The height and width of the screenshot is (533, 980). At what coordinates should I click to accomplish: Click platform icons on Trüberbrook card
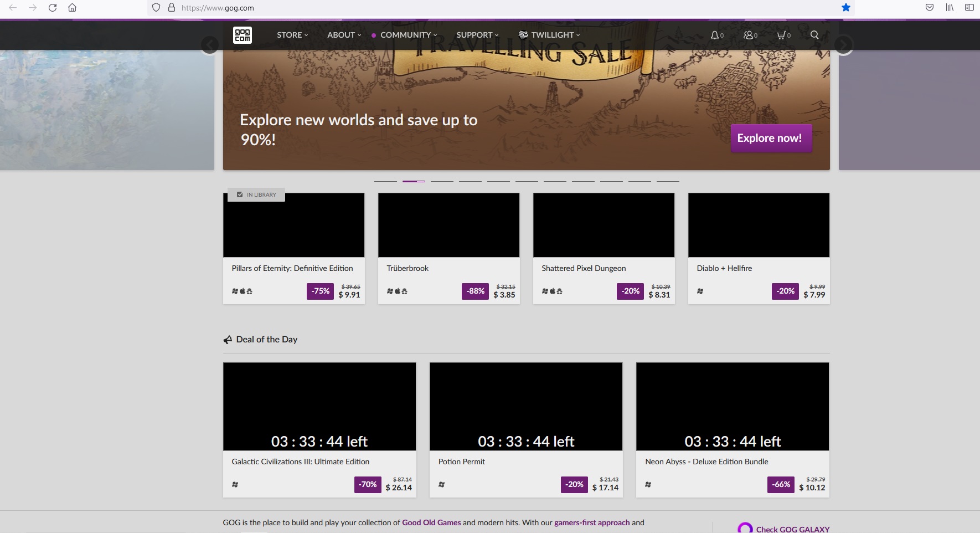pos(397,291)
